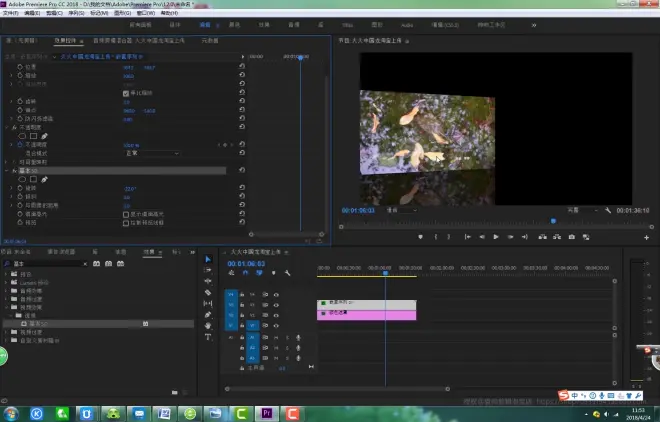Go to Out point in Program monitor

click(x=525, y=237)
